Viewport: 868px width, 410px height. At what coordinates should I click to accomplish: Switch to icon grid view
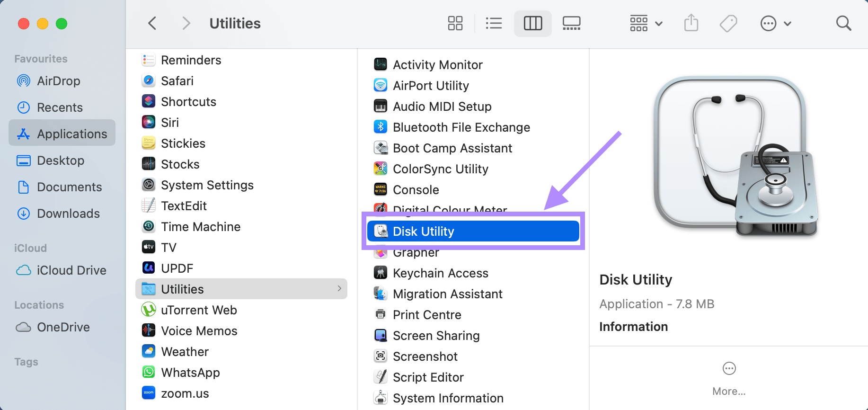coord(455,23)
